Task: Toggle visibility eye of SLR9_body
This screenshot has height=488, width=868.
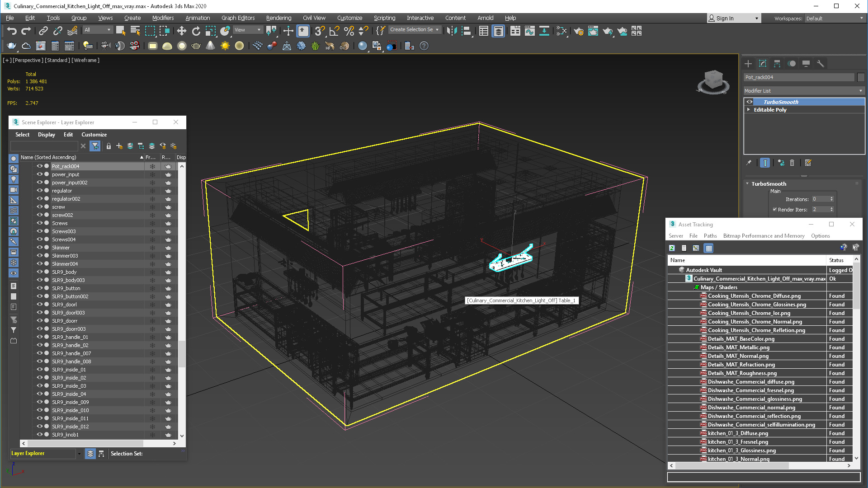Action: click(39, 272)
